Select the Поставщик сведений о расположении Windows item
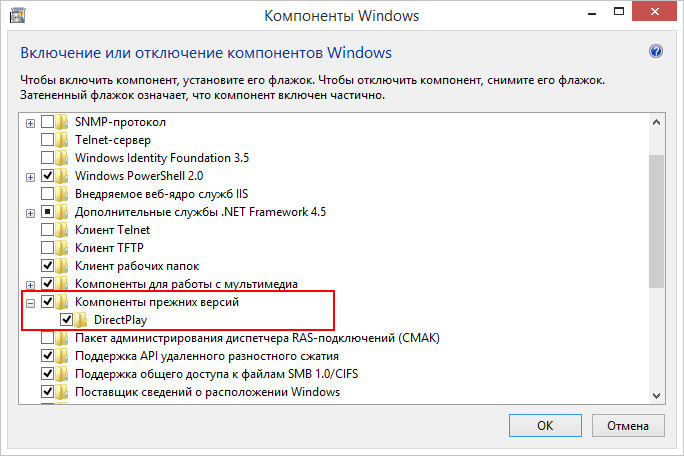 coord(207,392)
